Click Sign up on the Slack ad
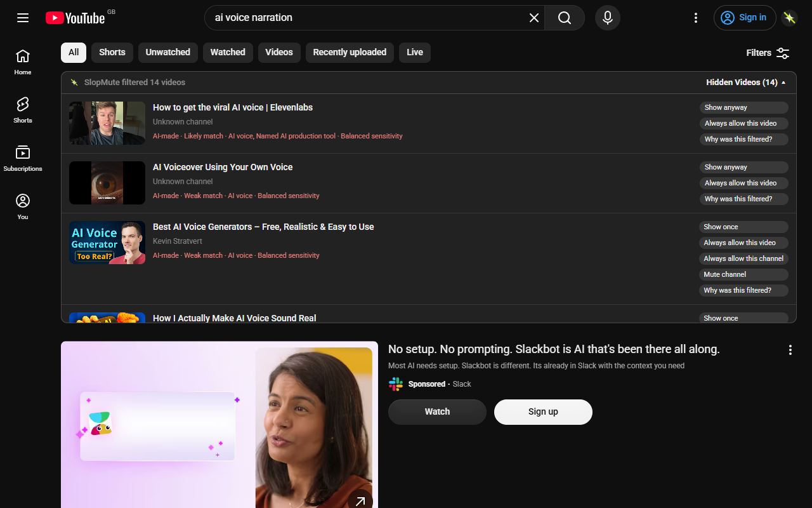Image resolution: width=812 pixels, height=508 pixels. tap(543, 411)
